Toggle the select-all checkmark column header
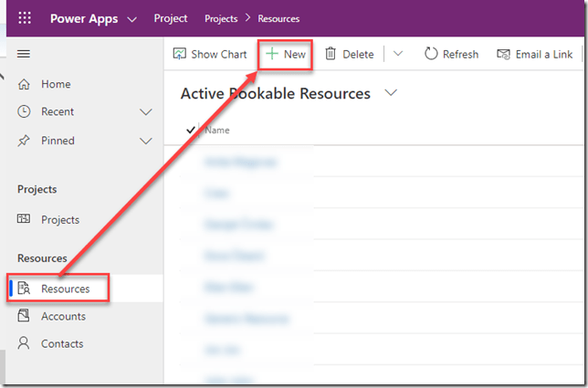 click(190, 131)
